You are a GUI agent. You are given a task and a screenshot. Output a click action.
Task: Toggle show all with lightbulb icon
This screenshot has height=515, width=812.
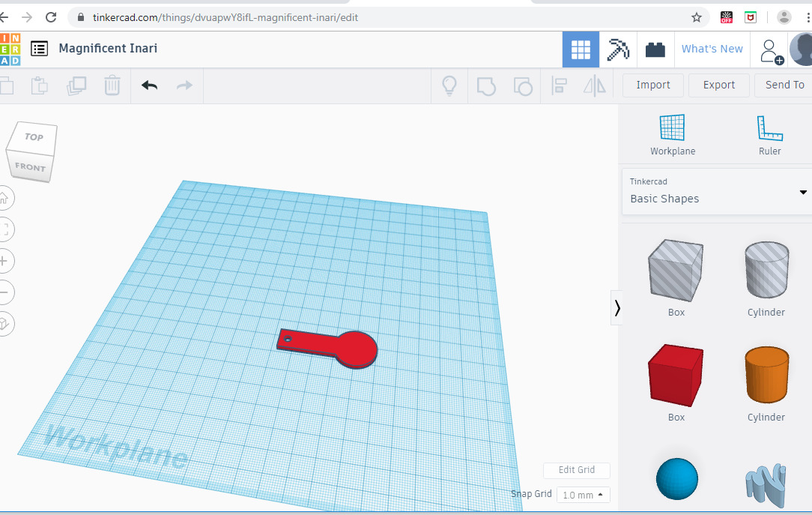pyautogui.click(x=449, y=85)
